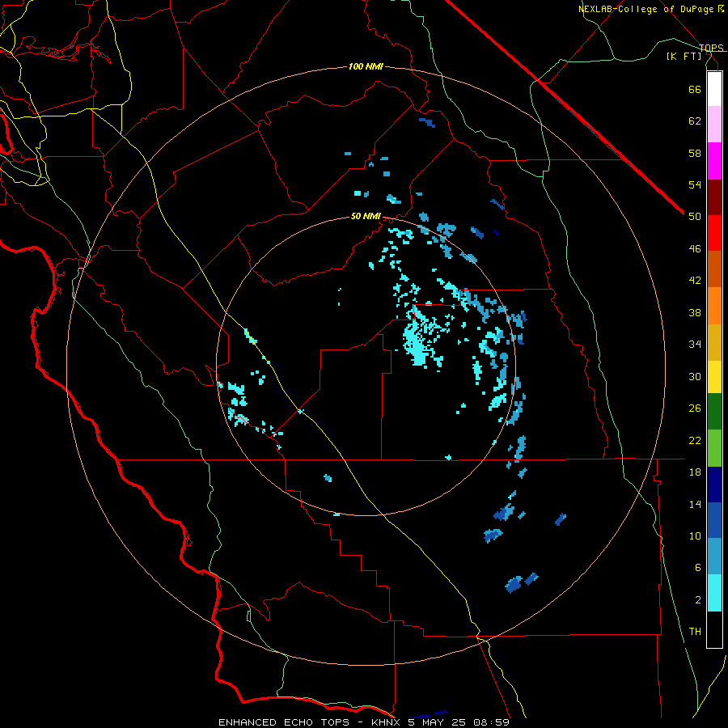This screenshot has height=728, width=728.
Task: Click the TOPS legend title
Action: click(x=711, y=48)
